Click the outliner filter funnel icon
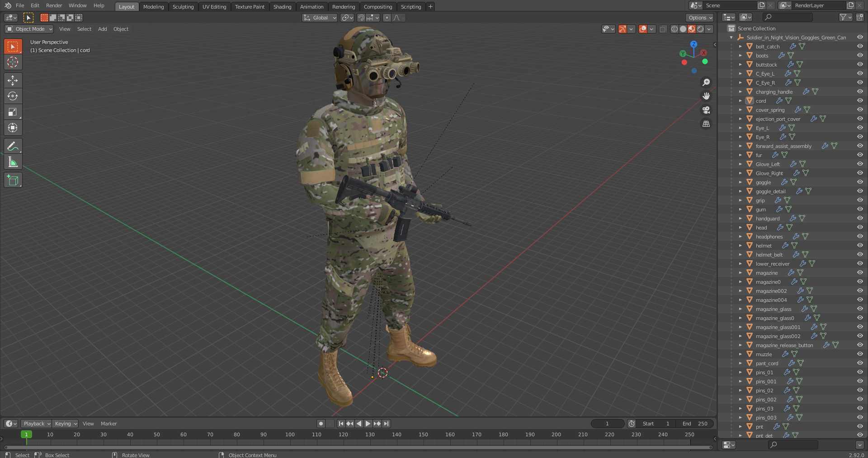868x458 pixels. [x=843, y=17]
